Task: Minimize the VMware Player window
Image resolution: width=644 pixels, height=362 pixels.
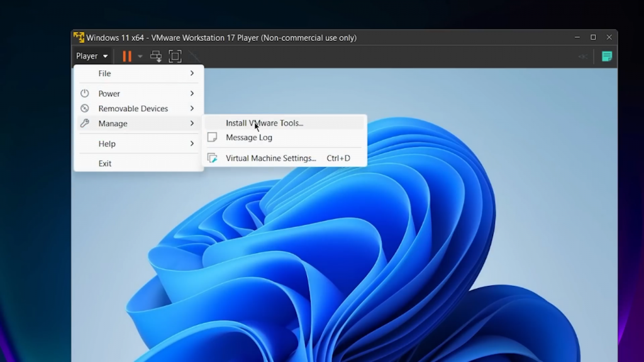Action: pos(577,37)
